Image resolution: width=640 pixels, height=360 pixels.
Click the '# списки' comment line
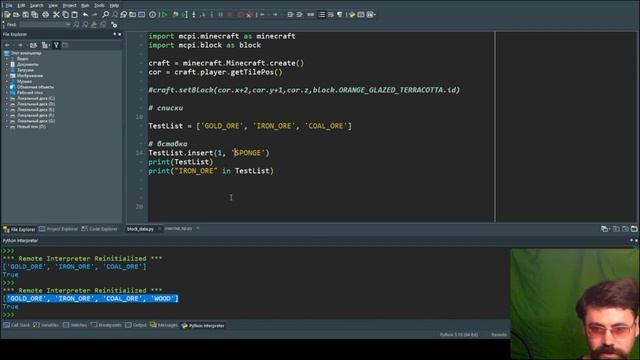tap(166, 108)
